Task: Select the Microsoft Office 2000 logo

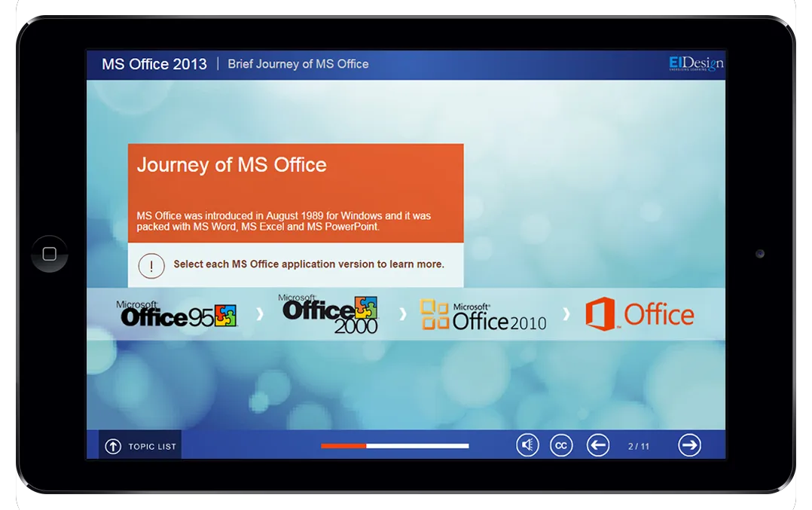Action: point(330,314)
